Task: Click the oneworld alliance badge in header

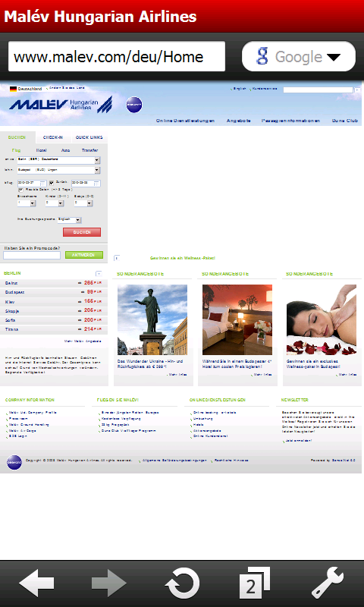Action: (x=134, y=105)
